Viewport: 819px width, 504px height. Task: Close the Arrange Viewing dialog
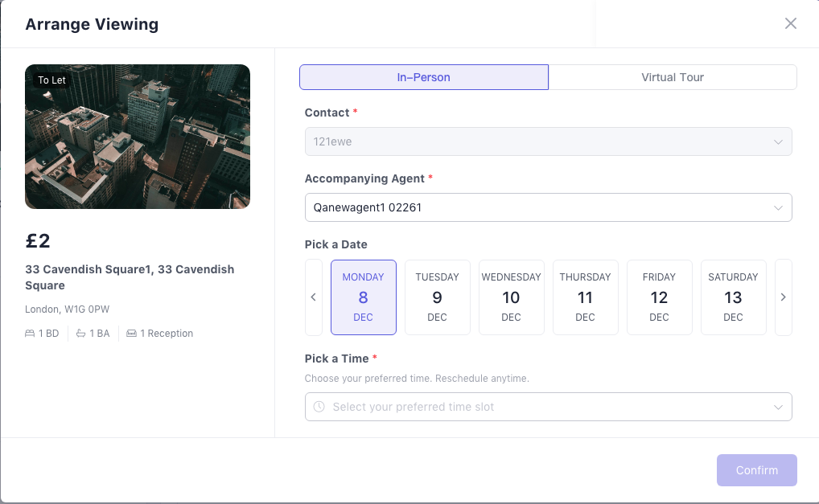click(790, 23)
